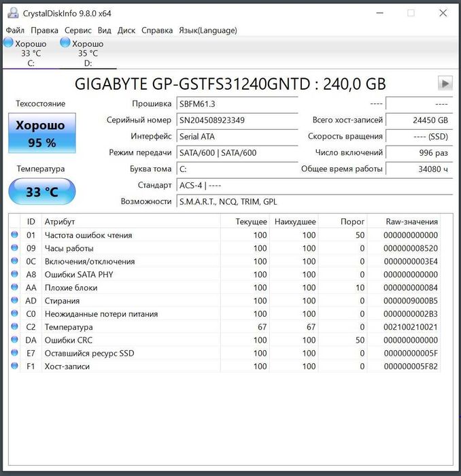Close the CrystalDiskInfo window
Viewport: 461px width, 476px height.
coord(443,13)
